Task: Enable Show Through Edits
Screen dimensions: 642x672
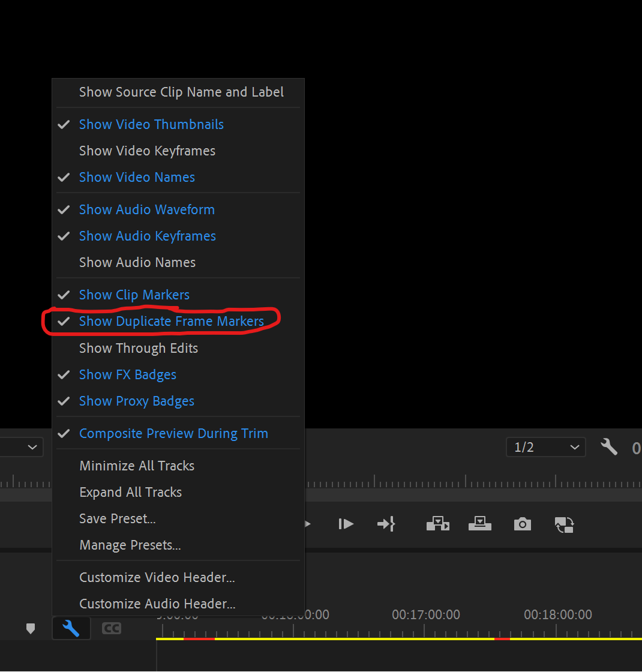Action: point(178,348)
